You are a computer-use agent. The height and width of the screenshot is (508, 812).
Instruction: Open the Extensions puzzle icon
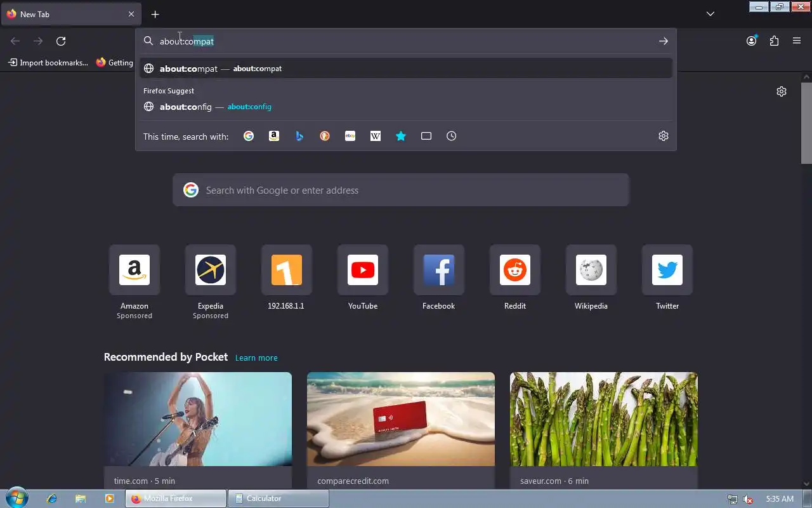[774, 41]
